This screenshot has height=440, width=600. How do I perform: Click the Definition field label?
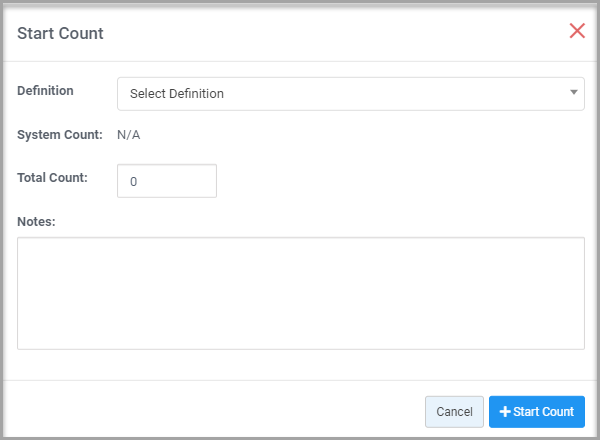tap(45, 91)
